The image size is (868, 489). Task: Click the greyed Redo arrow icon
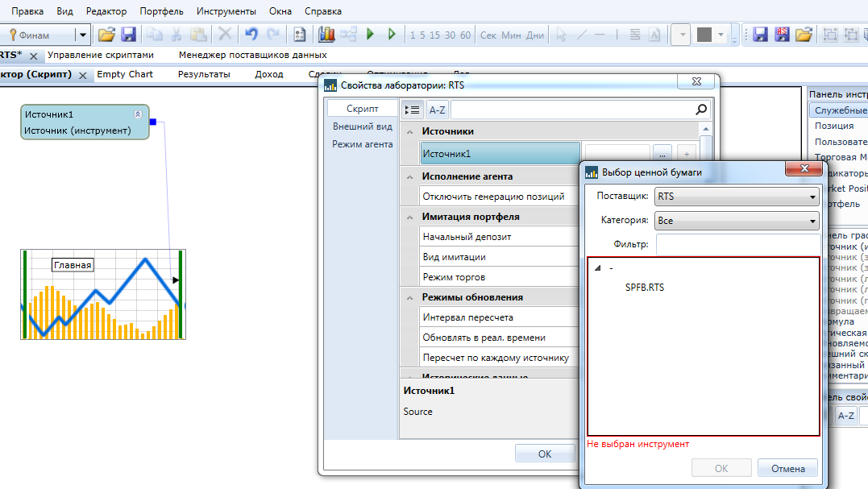point(273,35)
